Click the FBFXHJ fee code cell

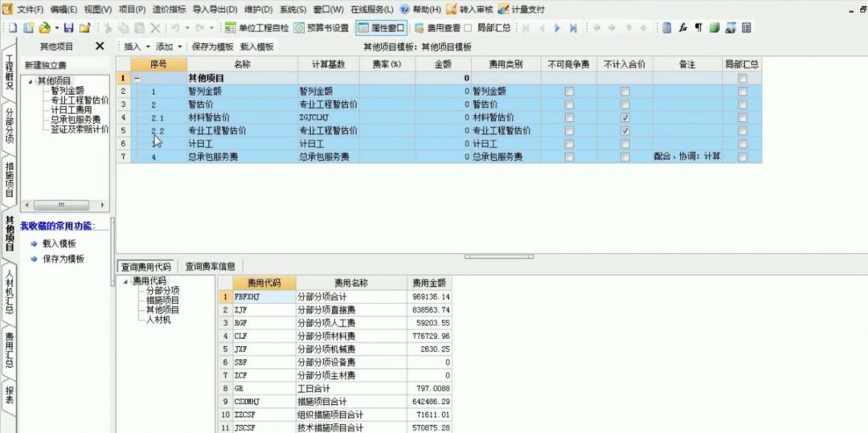click(x=264, y=296)
